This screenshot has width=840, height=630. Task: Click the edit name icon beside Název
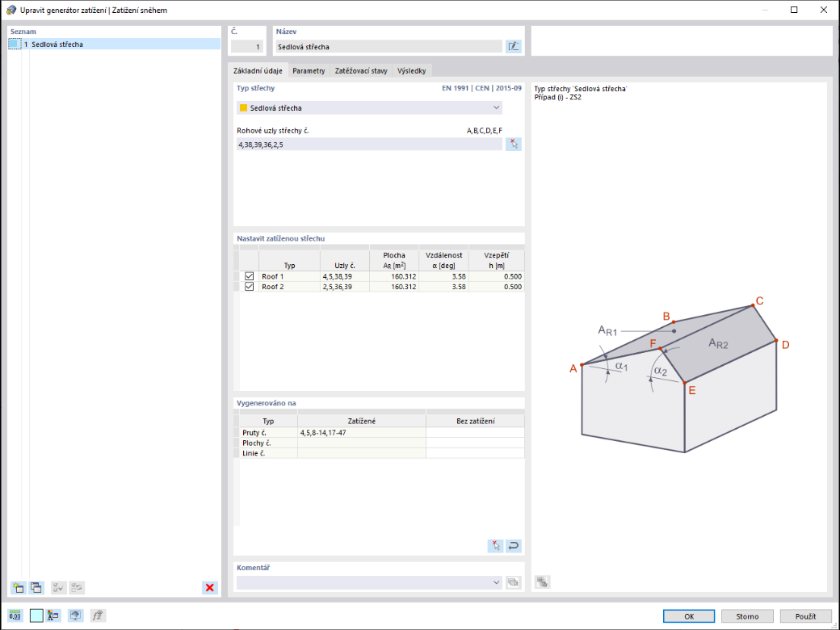[513, 47]
